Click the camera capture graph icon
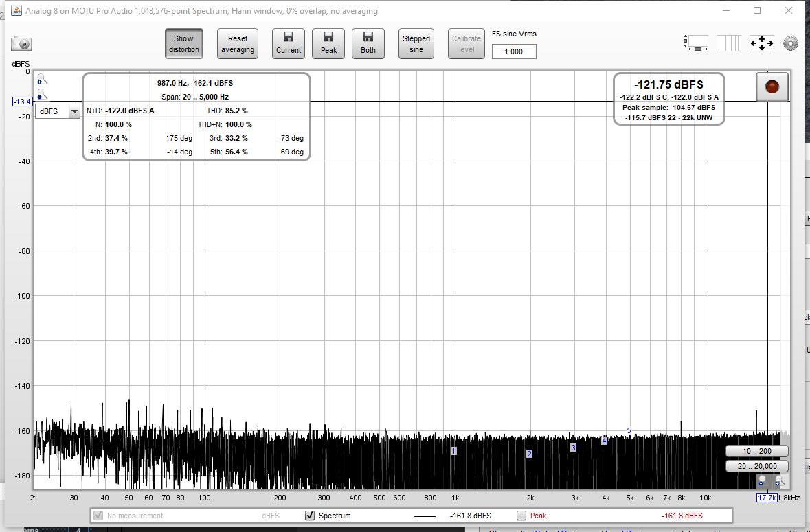The image size is (810, 532). click(21, 44)
